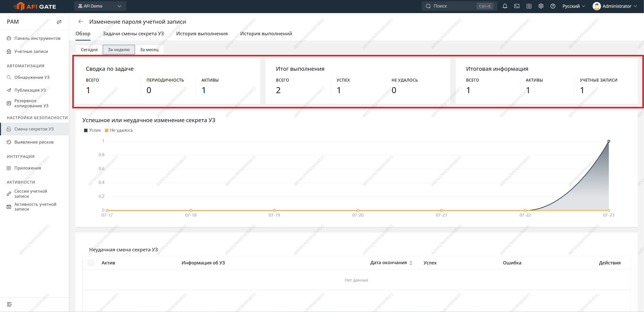Select the Сегодня period filter
This screenshot has width=644, height=312.
[x=89, y=50]
